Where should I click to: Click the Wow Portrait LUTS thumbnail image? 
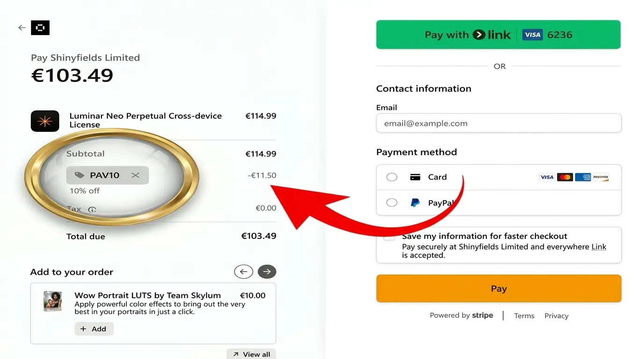coord(52,302)
